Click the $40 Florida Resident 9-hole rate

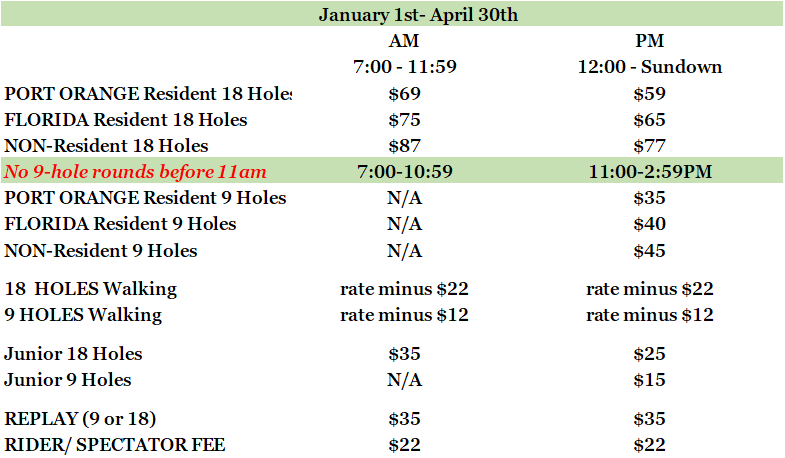click(649, 224)
